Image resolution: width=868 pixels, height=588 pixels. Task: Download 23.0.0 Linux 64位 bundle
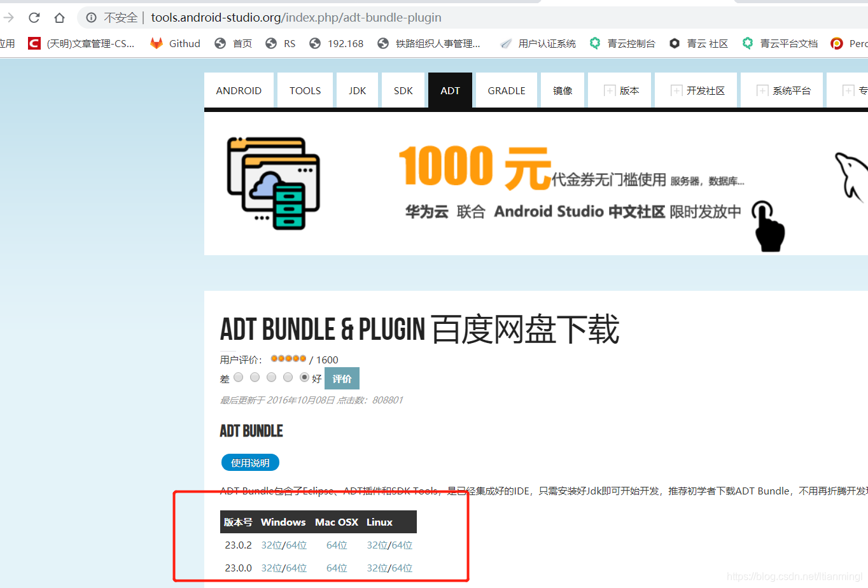402,568
